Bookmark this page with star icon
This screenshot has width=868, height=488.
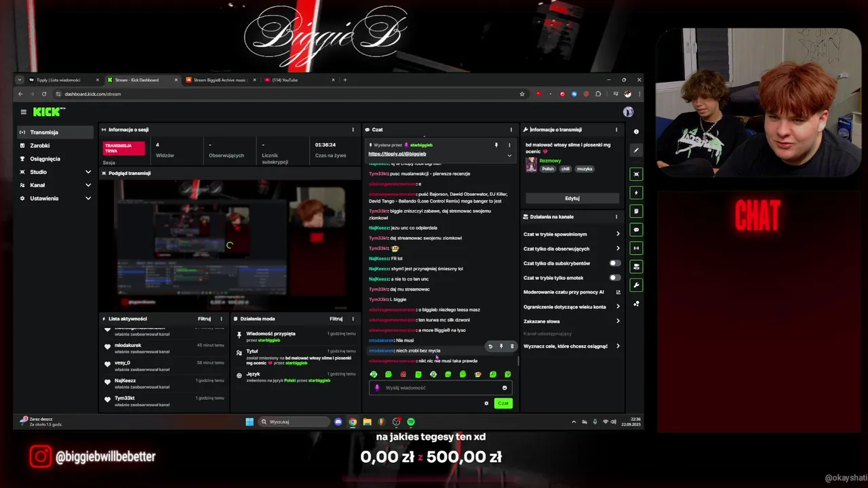522,94
